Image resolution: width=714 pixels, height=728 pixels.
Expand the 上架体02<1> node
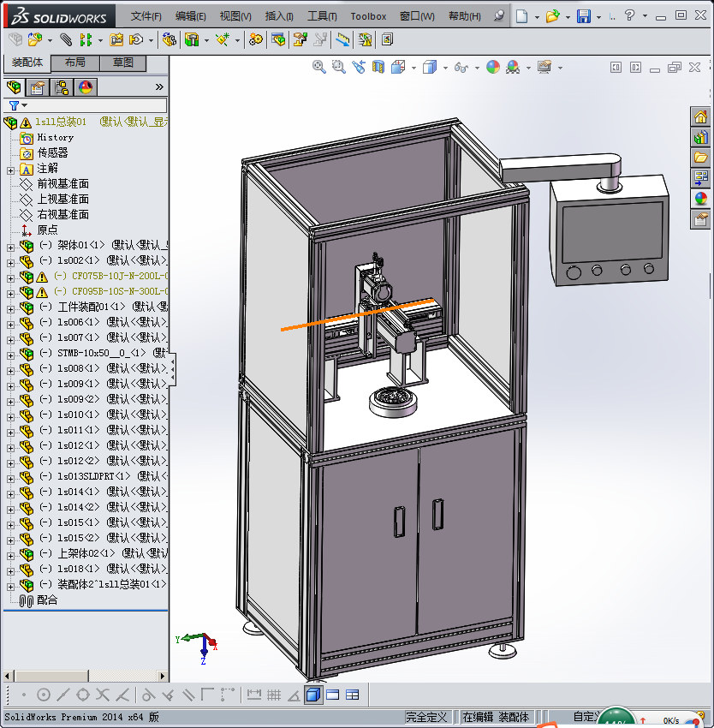pos(10,556)
